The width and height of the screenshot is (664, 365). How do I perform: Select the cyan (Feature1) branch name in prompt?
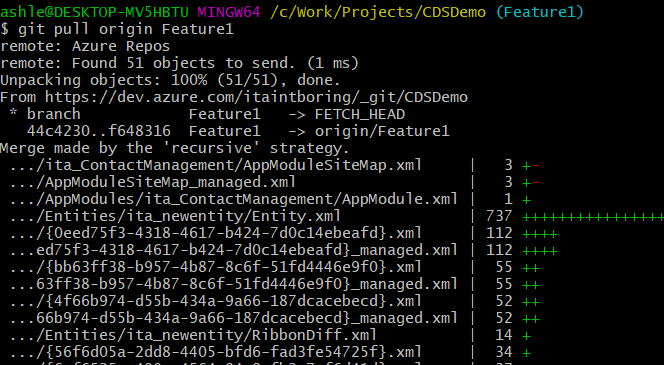click(x=540, y=12)
